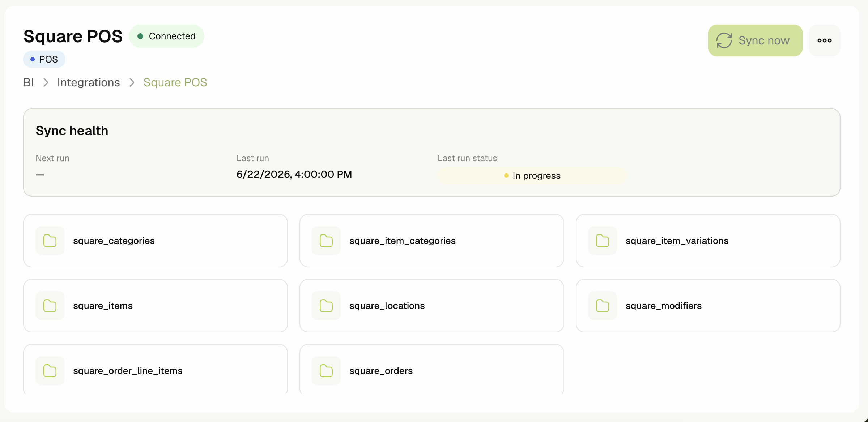This screenshot has width=868, height=422.
Task: Click the Next run label
Action: coord(52,158)
